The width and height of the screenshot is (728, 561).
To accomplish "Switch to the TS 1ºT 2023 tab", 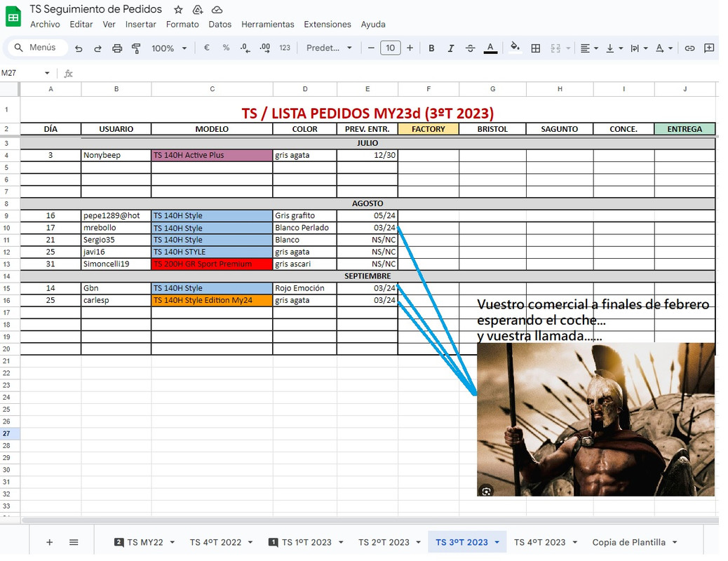I will 306,542.
